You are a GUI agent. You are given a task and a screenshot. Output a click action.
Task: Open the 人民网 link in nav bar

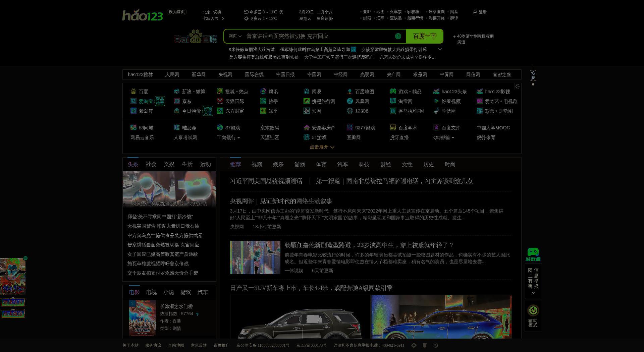coord(172,74)
